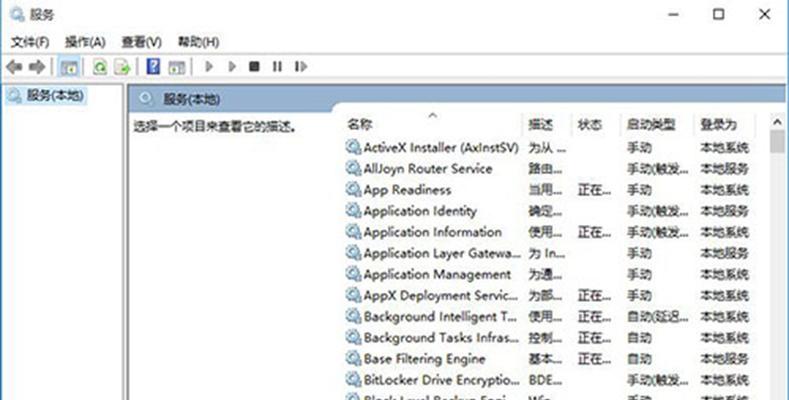The width and height of the screenshot is (789, 400).
Task: Click gear icon of AllJoyn Router Service
Action: point(353,169)
